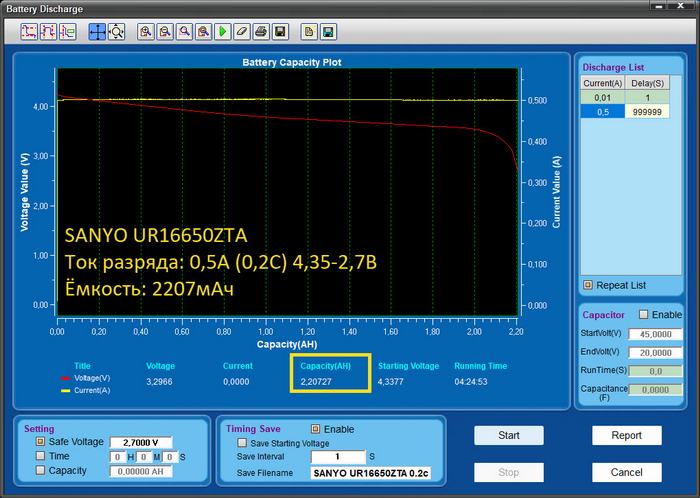Screen dimensions: 700x498
Task: Select the zoom-with-arrows tool icon
Action: 116,32
